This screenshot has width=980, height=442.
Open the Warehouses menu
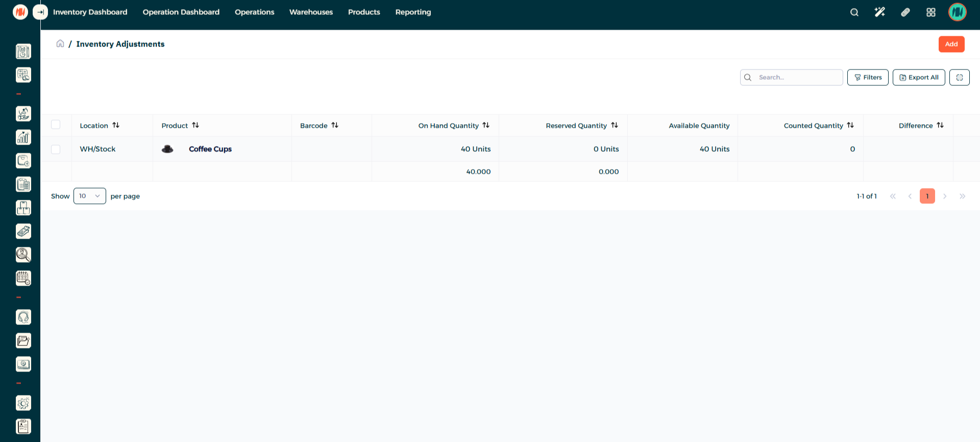(x=311, y=12)
